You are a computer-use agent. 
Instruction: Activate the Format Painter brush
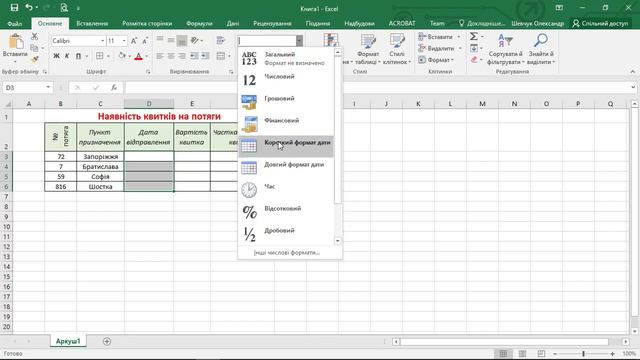click(x=35, y=60)
